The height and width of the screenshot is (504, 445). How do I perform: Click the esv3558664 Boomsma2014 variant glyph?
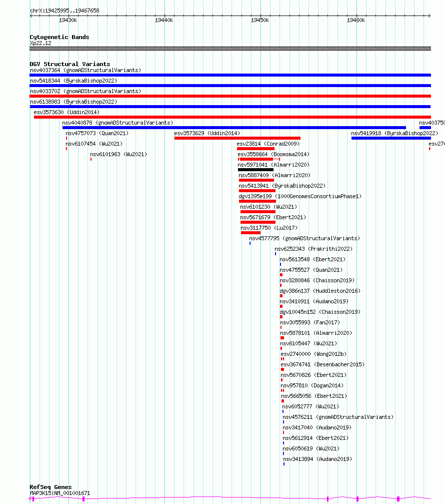(259, 159)
